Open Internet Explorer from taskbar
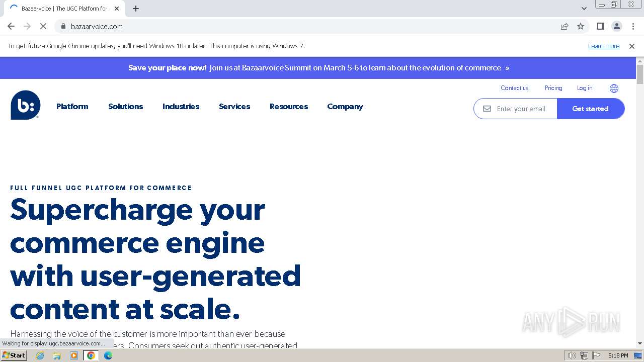Viewport: 644px width, 362px height. (x=40, y=355)
